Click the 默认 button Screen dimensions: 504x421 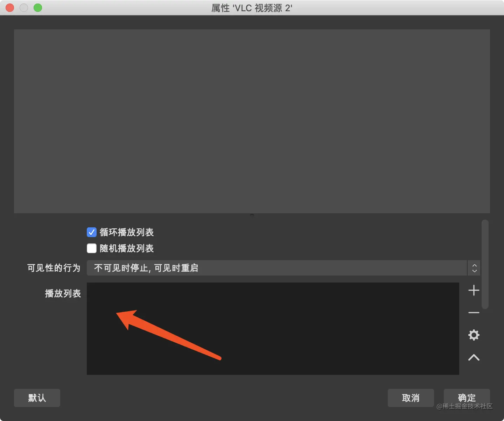tap(37, 398)
